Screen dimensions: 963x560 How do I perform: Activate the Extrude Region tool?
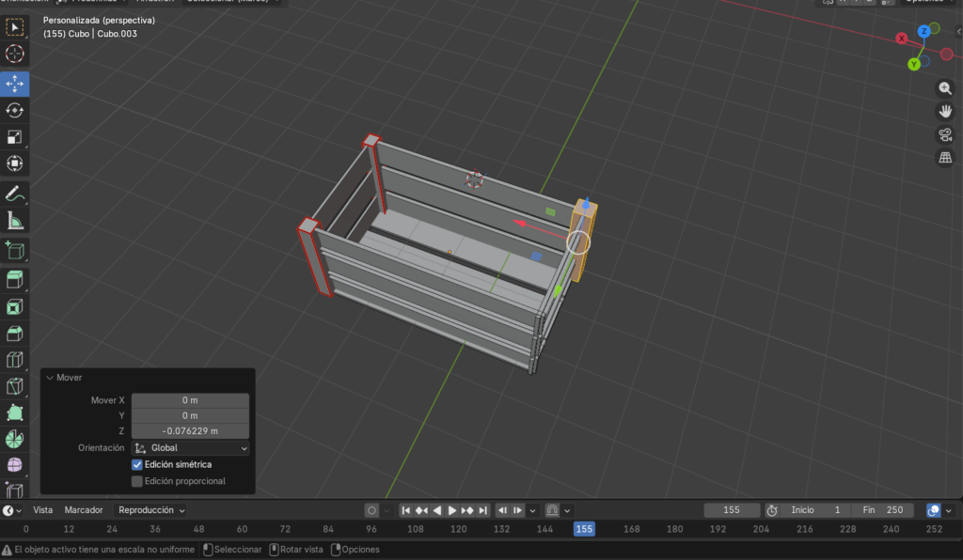tap(15, 278)
